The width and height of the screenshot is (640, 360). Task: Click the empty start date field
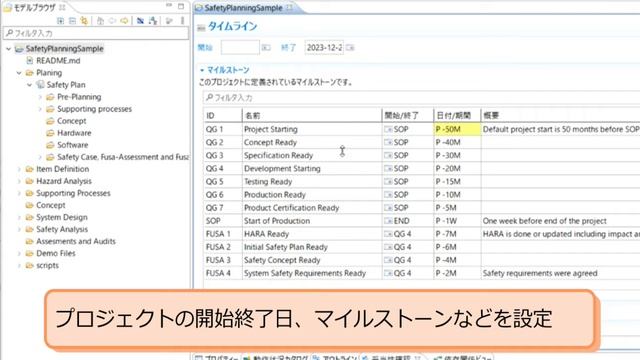pyautogui.click(x=240, y=47)
